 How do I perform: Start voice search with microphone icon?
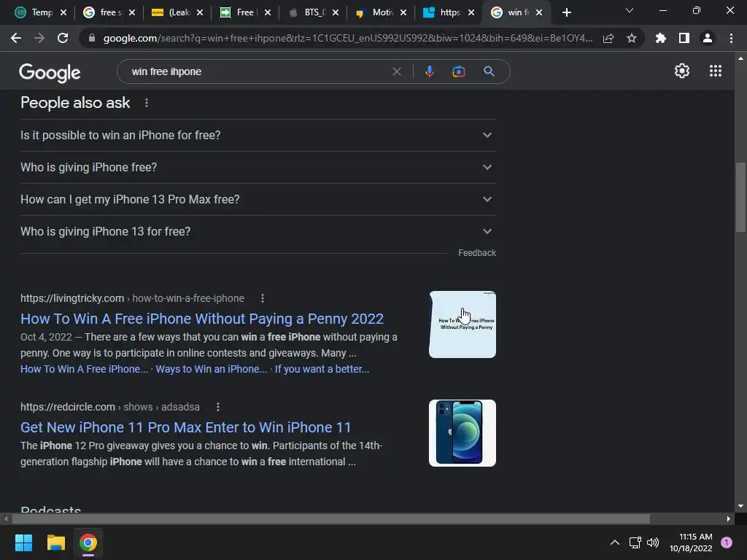[x=429, y=71]
